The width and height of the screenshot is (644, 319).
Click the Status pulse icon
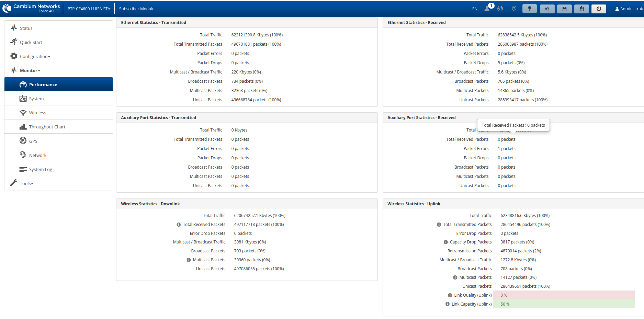coord(14,28)
